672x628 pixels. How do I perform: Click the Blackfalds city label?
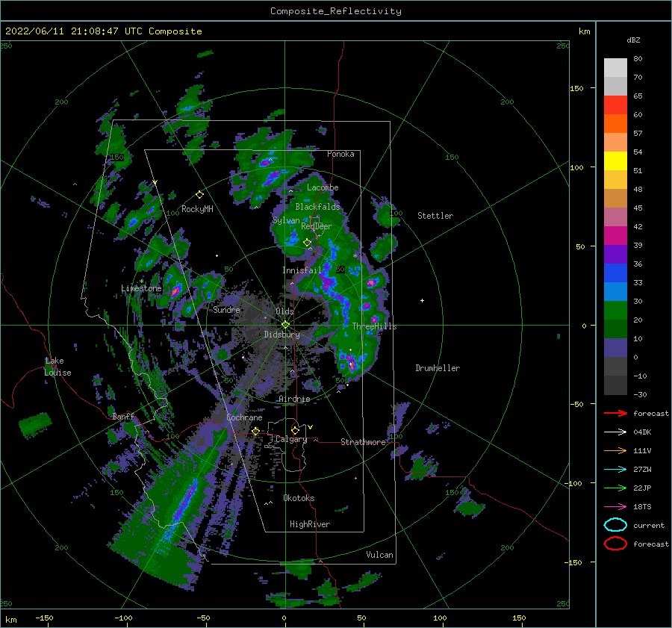[x=317, y=207]
